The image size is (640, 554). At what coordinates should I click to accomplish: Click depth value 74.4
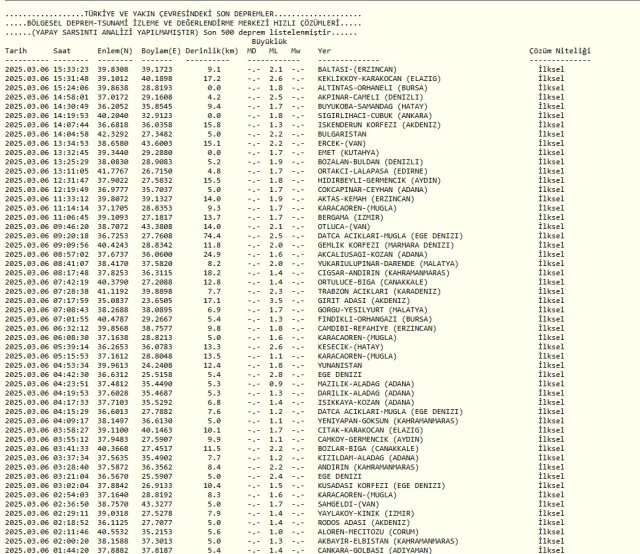[x=212, y=236]
